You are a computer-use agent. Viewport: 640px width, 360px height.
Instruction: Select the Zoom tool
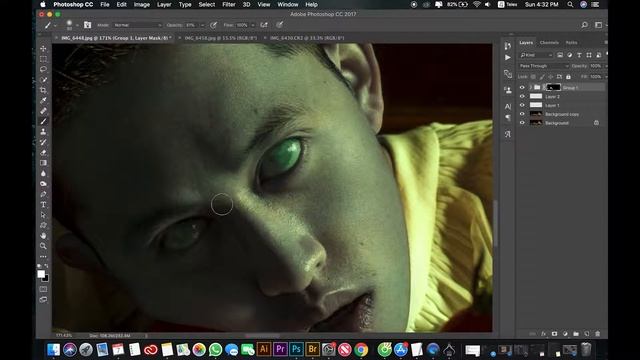pyautogui.click(x=43, y=246)
